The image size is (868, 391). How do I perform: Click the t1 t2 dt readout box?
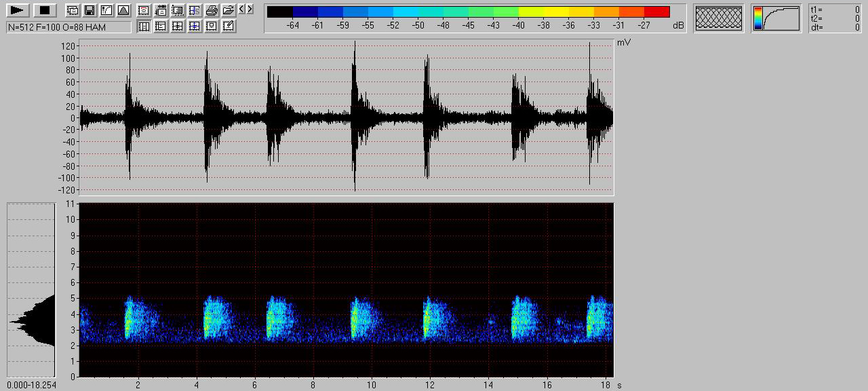835,18
